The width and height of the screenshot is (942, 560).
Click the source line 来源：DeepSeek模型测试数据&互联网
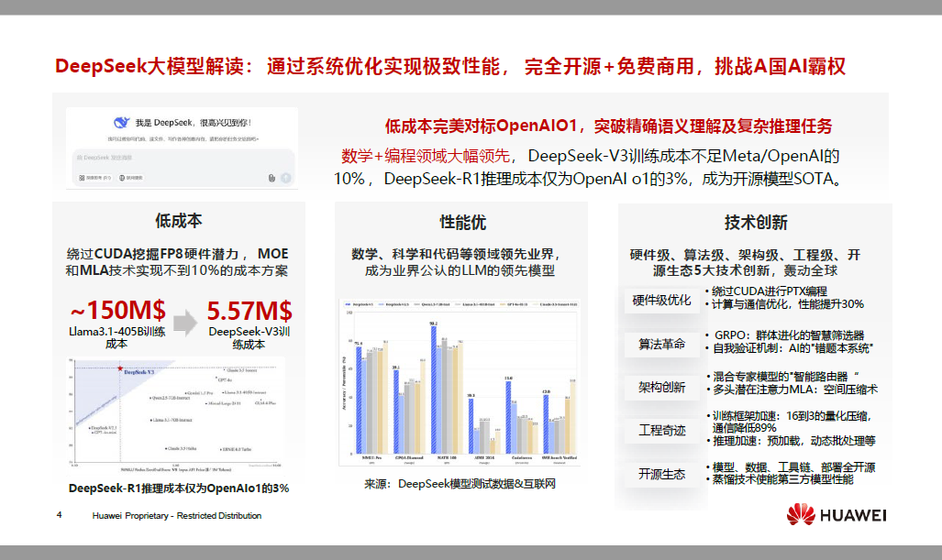(460, 484)
